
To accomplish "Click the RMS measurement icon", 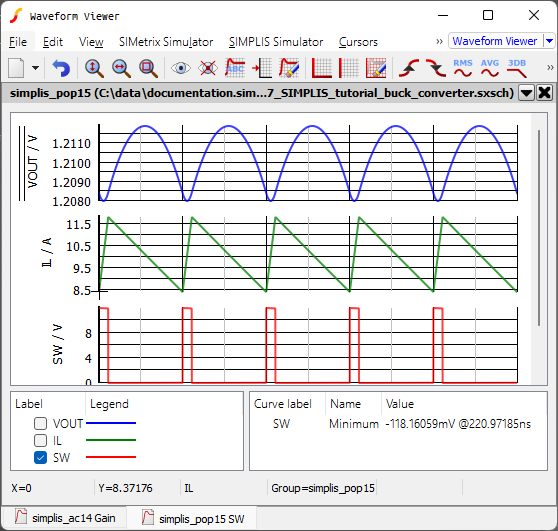I will [x=463, y=68].
